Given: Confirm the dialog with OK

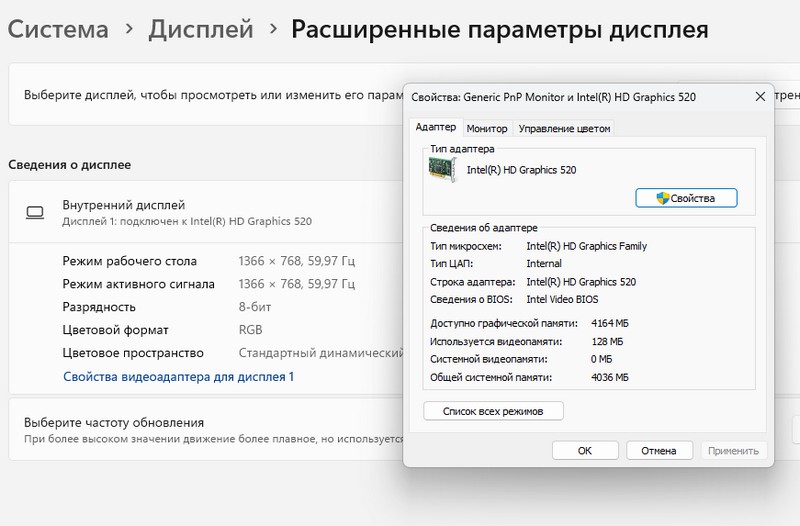Looking at the screenshot, I should click(x=585, y=450).
